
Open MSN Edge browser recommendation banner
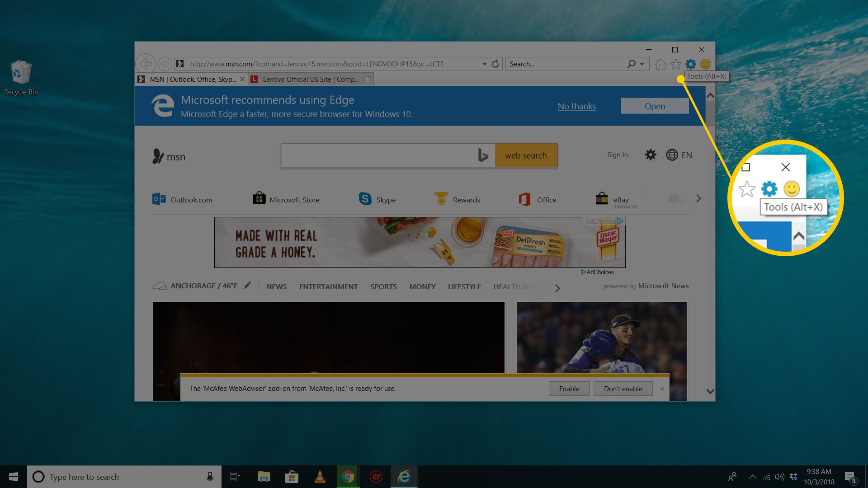(x=655, y=105)
